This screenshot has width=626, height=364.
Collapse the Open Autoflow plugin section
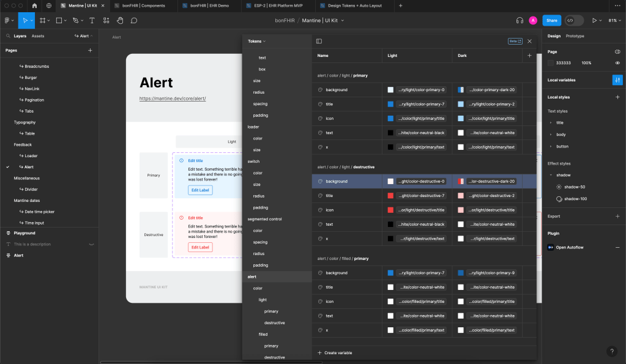[x=617, y=247]
